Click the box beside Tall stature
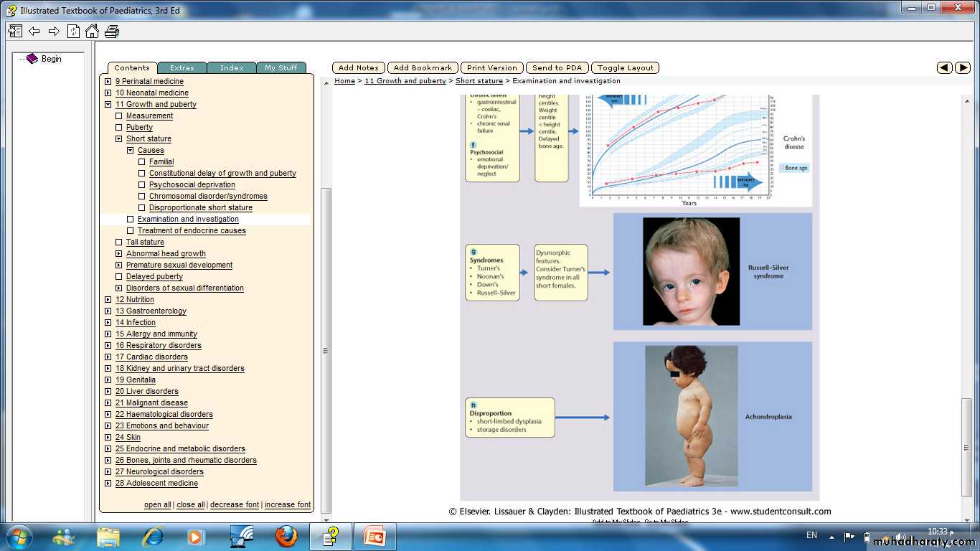980x551 pixels. [119, 242]
